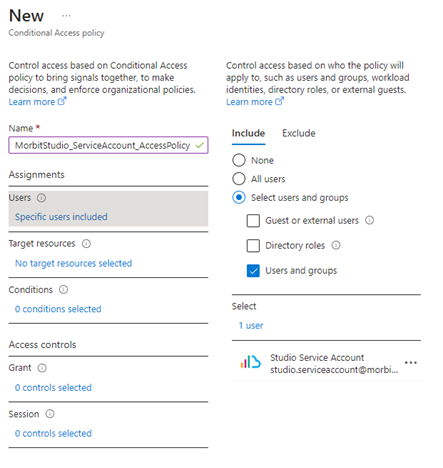Open No target resources selected link
This screenshot has width=443, height=468.
click(x=74, y=263)
